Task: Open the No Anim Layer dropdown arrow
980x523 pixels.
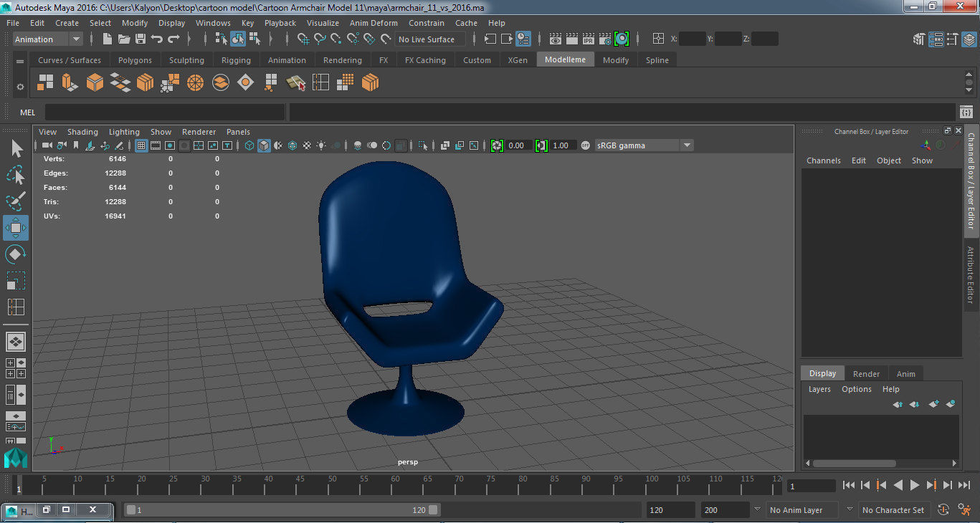Action: coord(757,509)
